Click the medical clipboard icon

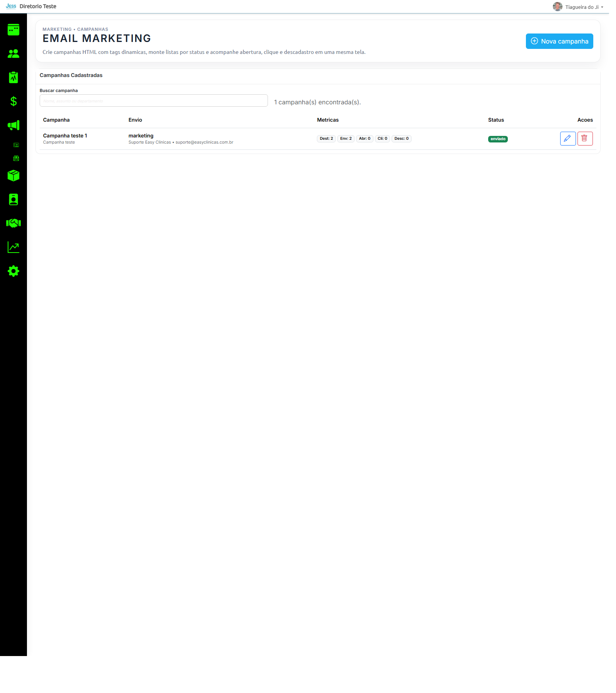(13, 77)
